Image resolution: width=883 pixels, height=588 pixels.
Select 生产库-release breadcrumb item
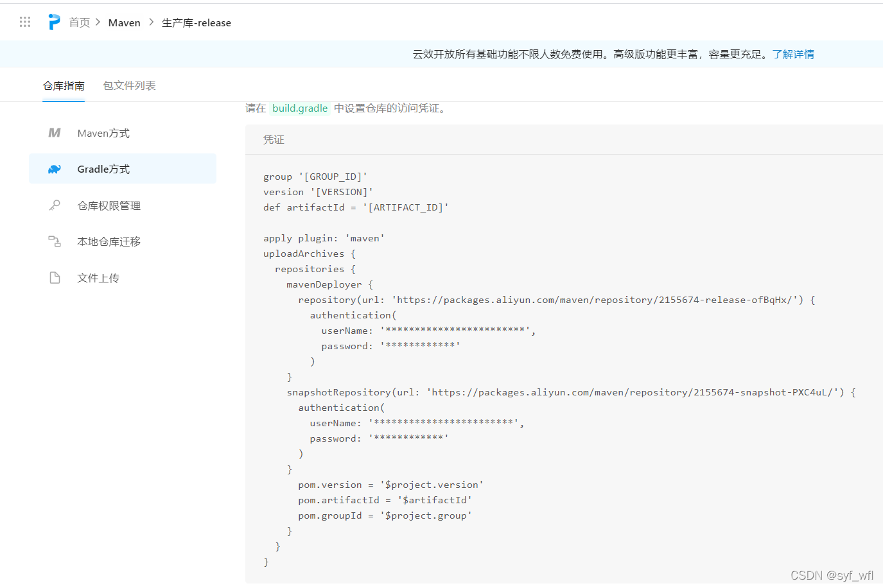coord(197,22)
